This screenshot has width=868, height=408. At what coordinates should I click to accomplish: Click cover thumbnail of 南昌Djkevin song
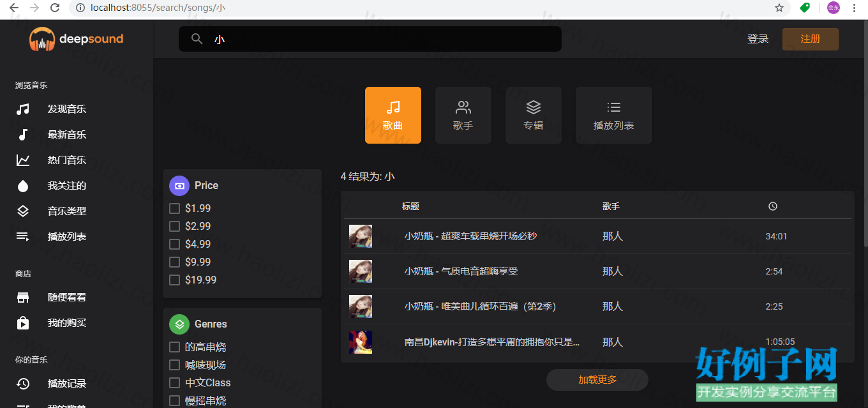(361, 342)
